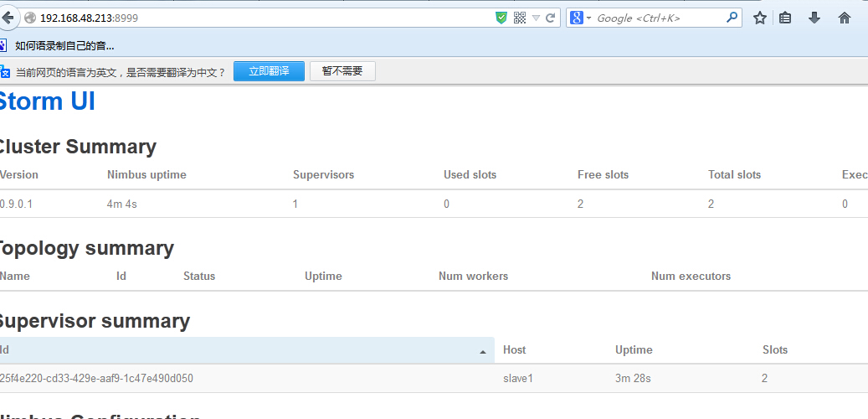Image resolution: width=868 pixels, height=419 pixels.
Task: Click the Supervisors column label
Action: click(x=323, y=174)
